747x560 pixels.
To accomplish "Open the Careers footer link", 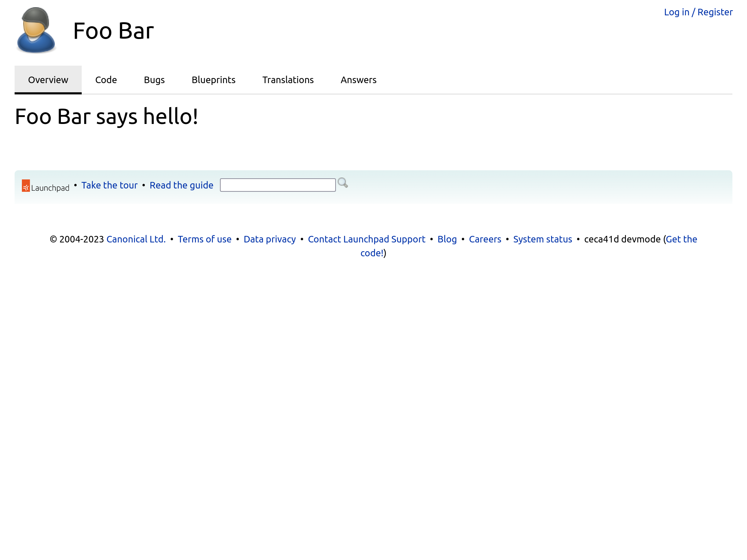I will pyautogui.click(x=485, y=239).
